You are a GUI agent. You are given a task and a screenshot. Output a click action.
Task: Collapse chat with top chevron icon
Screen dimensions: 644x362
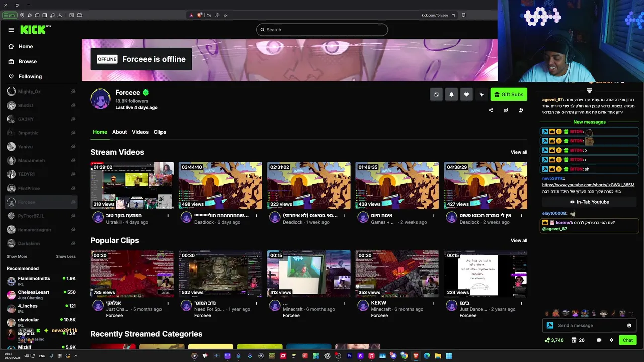click(589, 91)
